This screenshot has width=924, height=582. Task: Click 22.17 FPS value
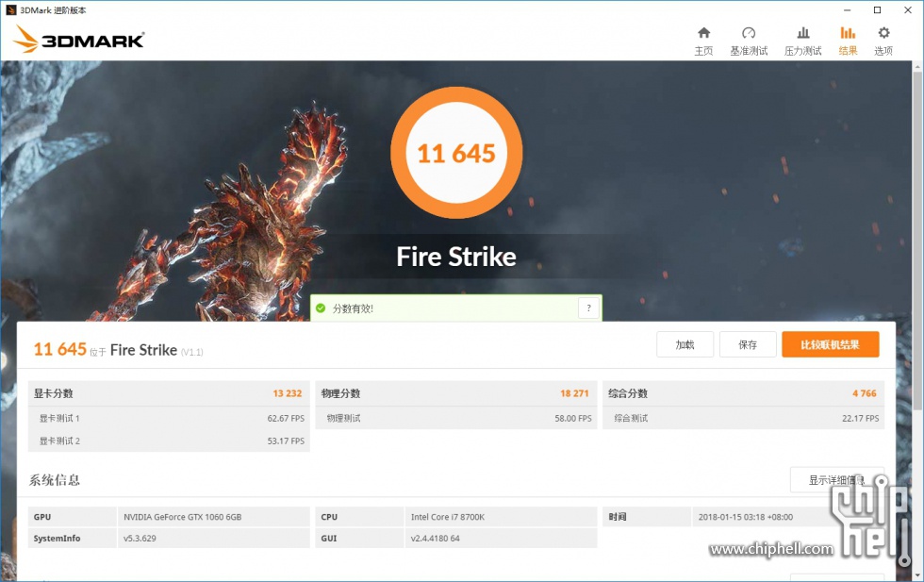[860, 418]
